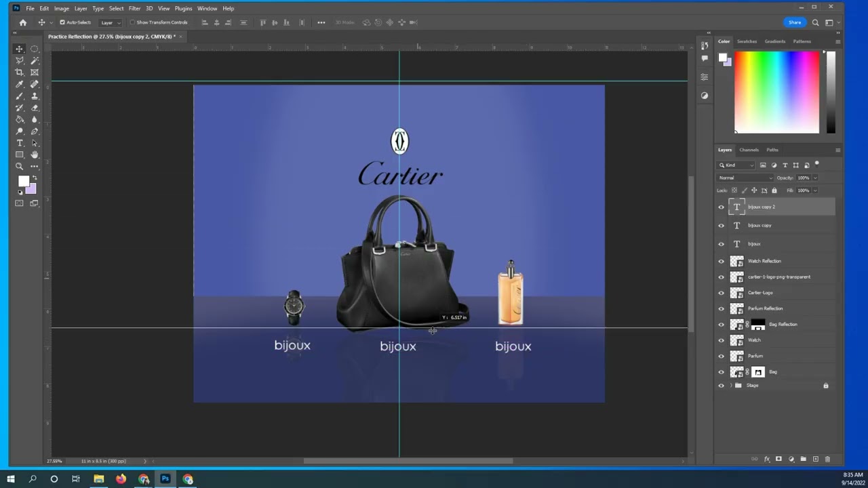Click the Home icon in options bar
The height and width of the screenshot is (488, 868).
click(x=22, y=22)
